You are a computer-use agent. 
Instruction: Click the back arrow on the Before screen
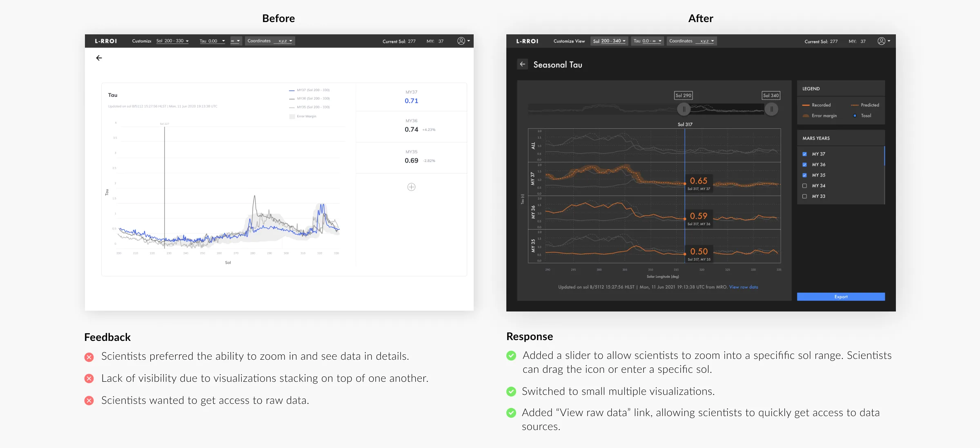tap(99, 58)
